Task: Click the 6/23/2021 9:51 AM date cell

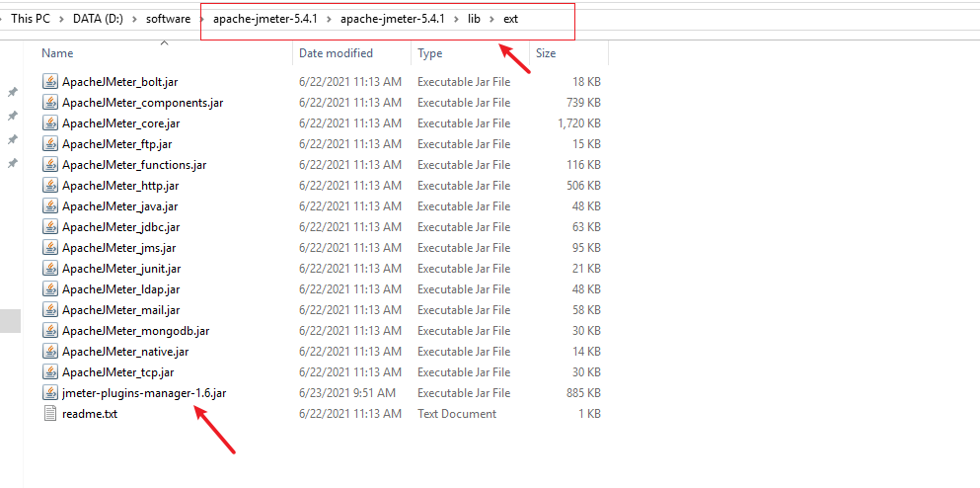Action: coord(347,393)
